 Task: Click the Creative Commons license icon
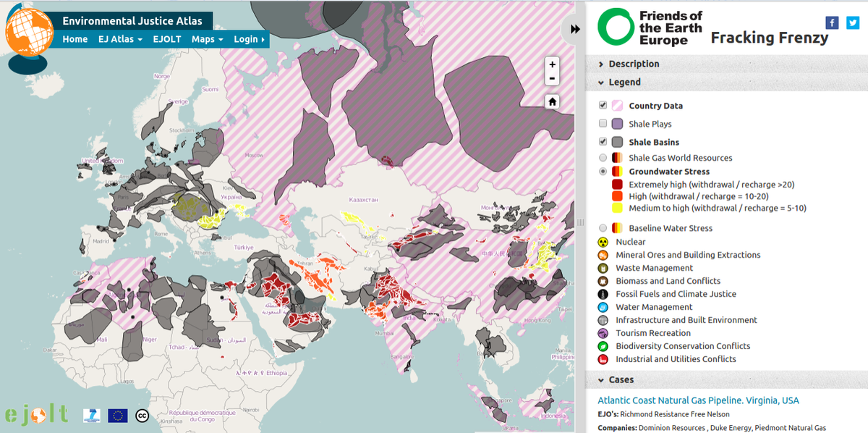pyautogui.click(x=142, y=416)
